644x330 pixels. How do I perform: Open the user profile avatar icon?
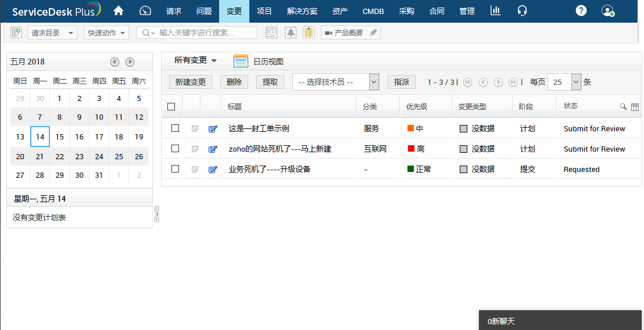click(608, 10)
